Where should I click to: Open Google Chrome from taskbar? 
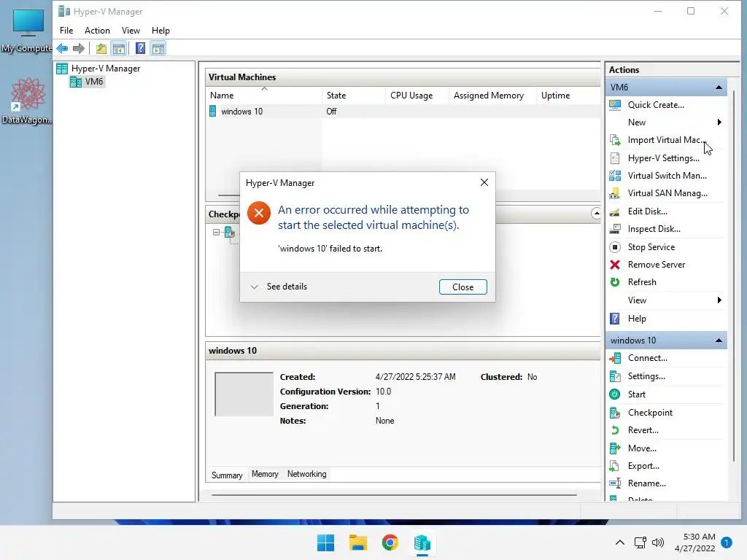(390, 542)
